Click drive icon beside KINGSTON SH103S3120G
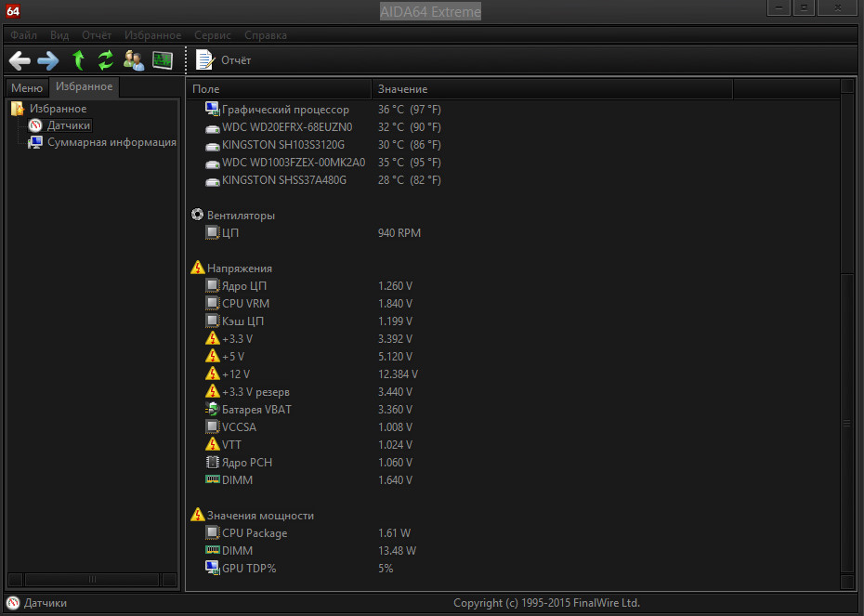864x616 pixels. pos(212,147)
